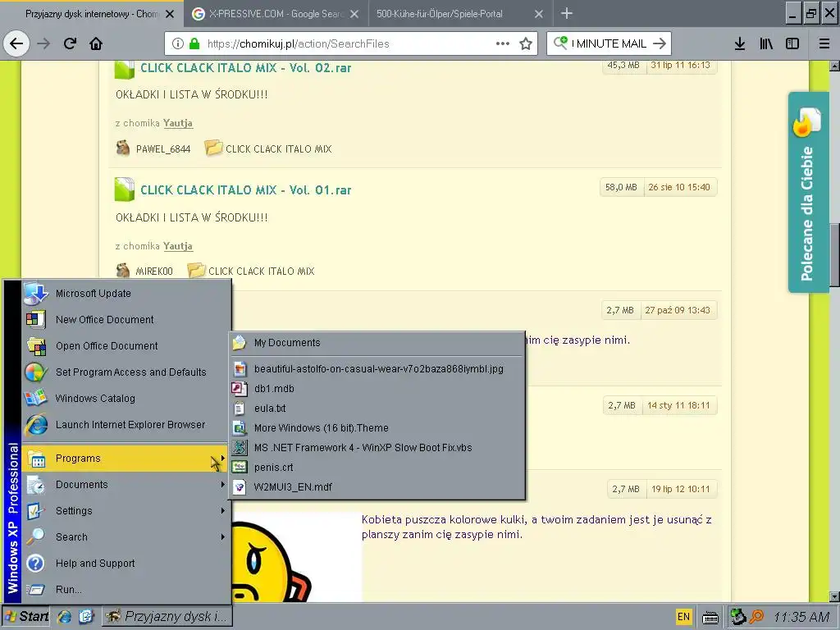Open Help and Support from Start menu
This screenshot has height=630, width=840.
(x=126, y=563)
